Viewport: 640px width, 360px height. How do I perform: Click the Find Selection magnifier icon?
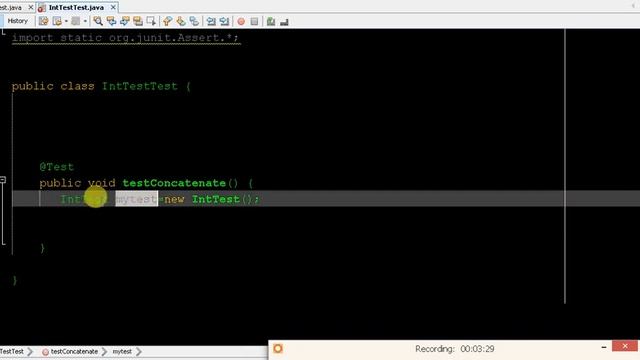[x=98, y=21]
